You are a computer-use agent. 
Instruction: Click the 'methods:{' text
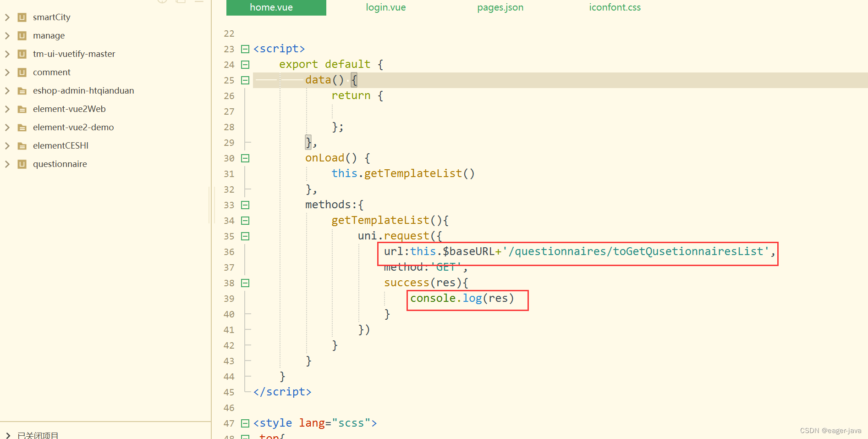click(335, 205)
